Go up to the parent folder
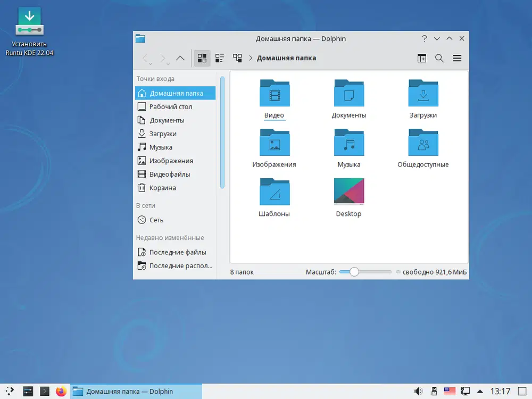This screenshot has height=399, width=532. click(180, 58)
